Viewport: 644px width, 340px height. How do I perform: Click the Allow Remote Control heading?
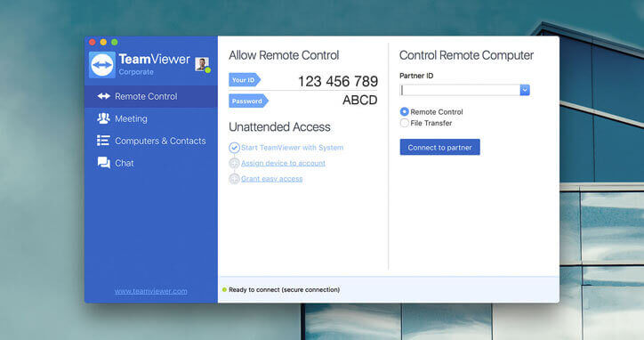[x=284, y=55]
